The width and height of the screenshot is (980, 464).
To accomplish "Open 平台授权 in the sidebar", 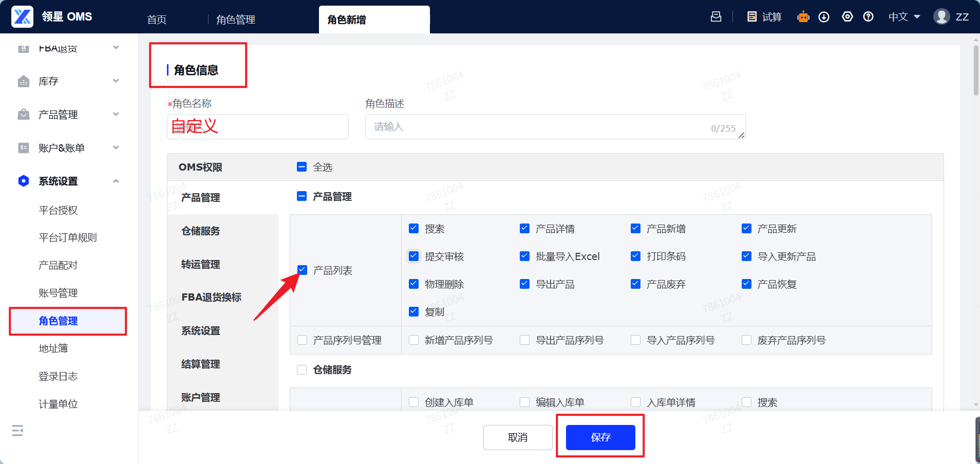I will click(x=58, y=210).
